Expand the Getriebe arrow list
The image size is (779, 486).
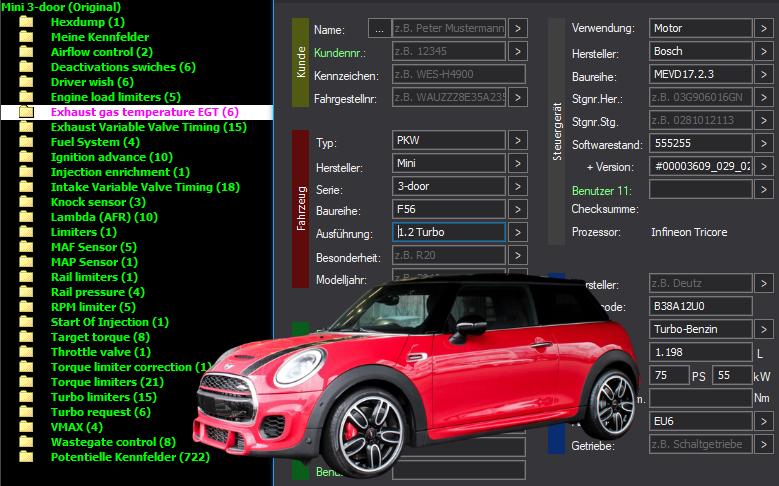click(x=764, y=444)
